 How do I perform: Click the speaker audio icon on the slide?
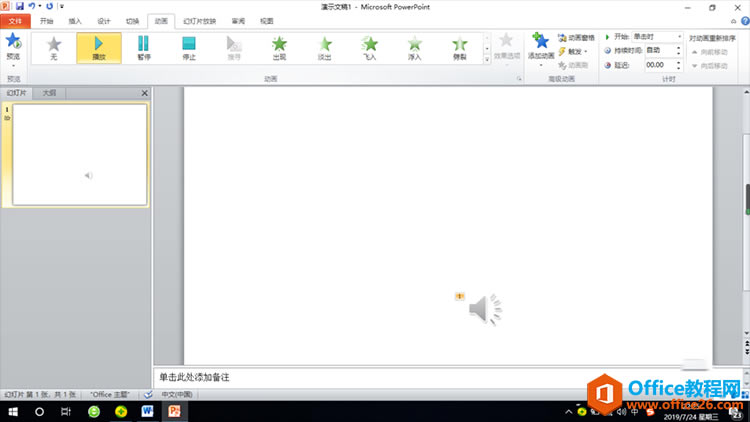point(484,309)
